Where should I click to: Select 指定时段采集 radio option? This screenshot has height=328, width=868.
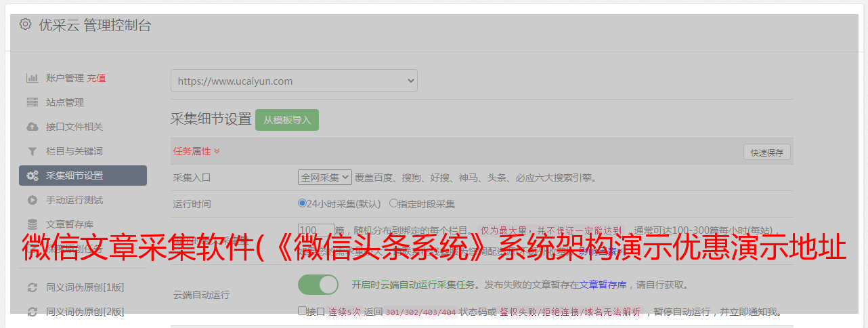coord(393,203)
